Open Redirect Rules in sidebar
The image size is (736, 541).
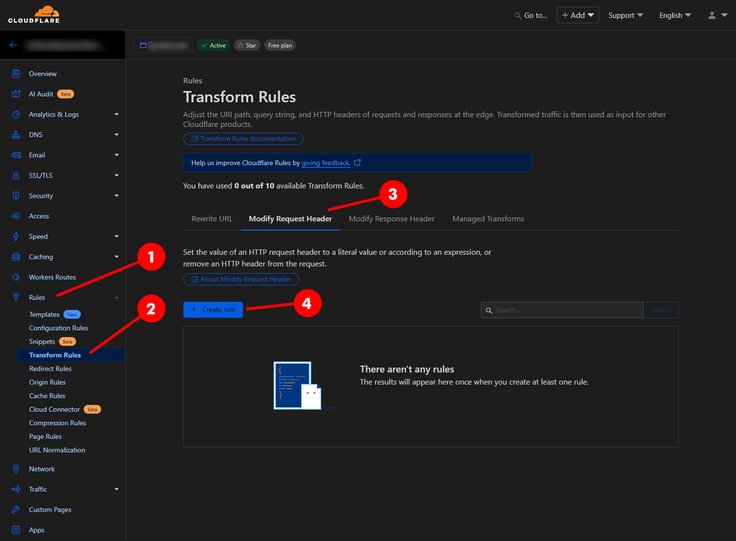50,369
